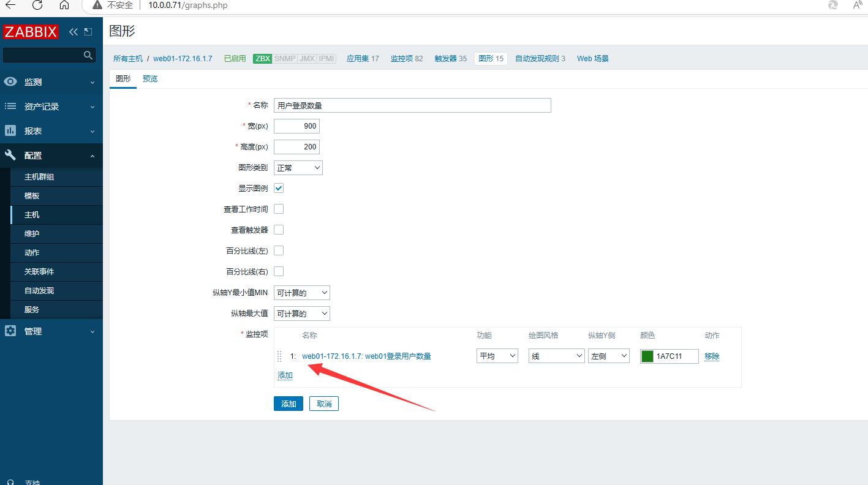This screenshot has width=868, height=485.
Task: Open 监控项 82 tab
Action: pos(407,59)
